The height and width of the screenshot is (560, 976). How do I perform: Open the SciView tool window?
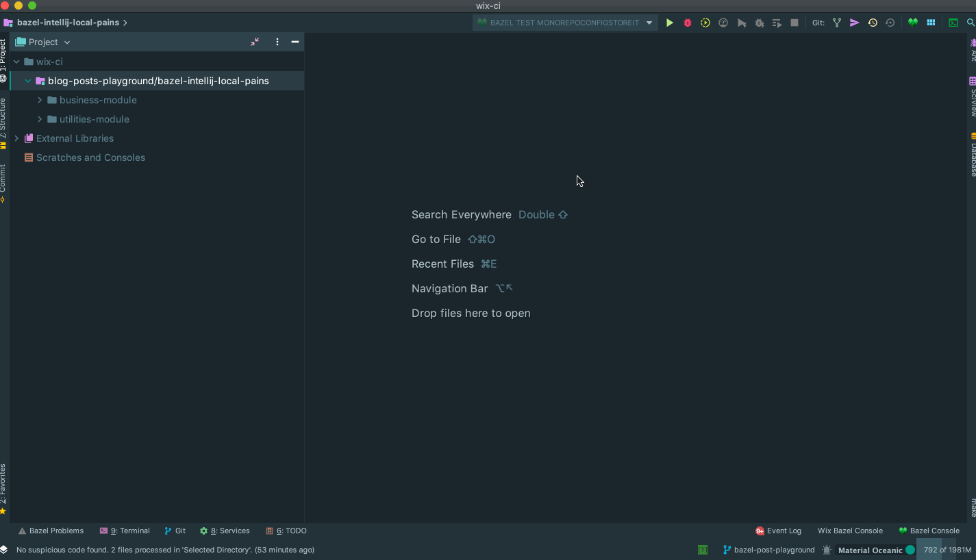coord(973,97)
